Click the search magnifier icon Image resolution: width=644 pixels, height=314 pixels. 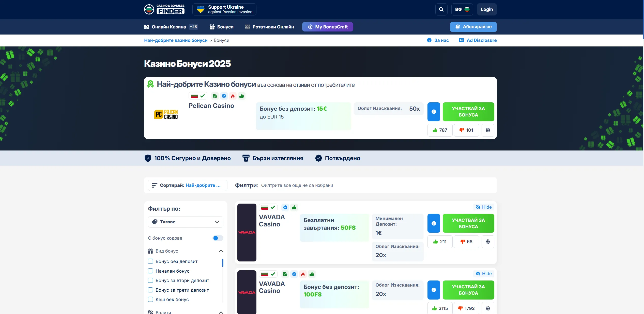(441, 9)
